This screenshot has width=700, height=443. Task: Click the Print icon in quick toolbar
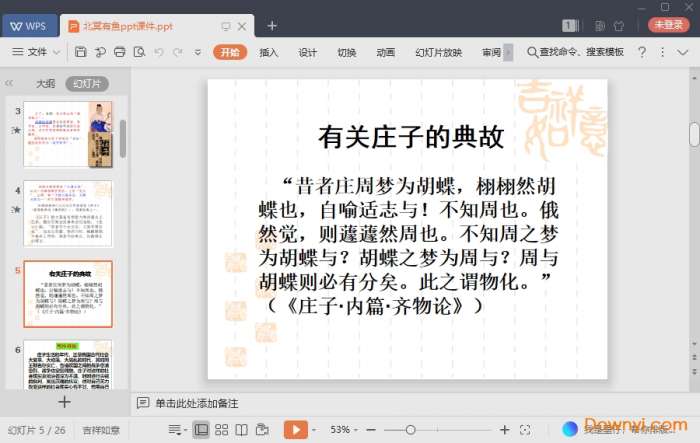click(x=119, y=52)
